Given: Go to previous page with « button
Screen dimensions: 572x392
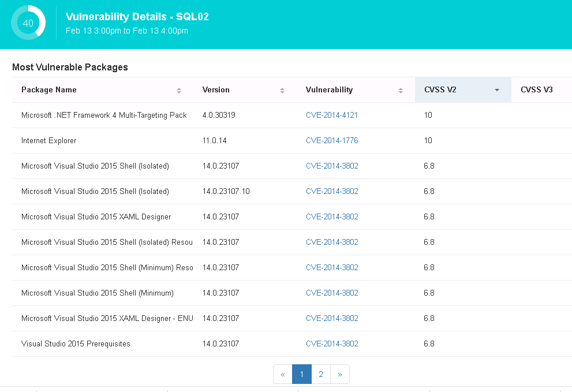Looking at the screenshot, I should click(283, 374).
